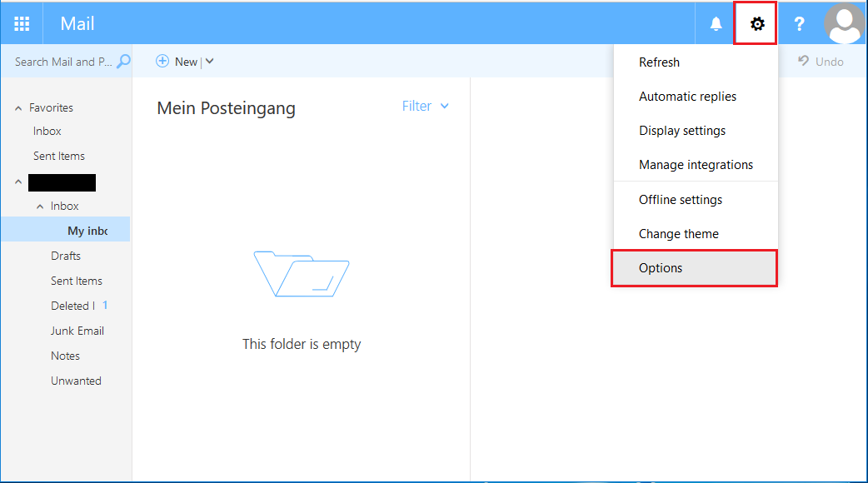Open the Settings gear menu

click(755, 23)
